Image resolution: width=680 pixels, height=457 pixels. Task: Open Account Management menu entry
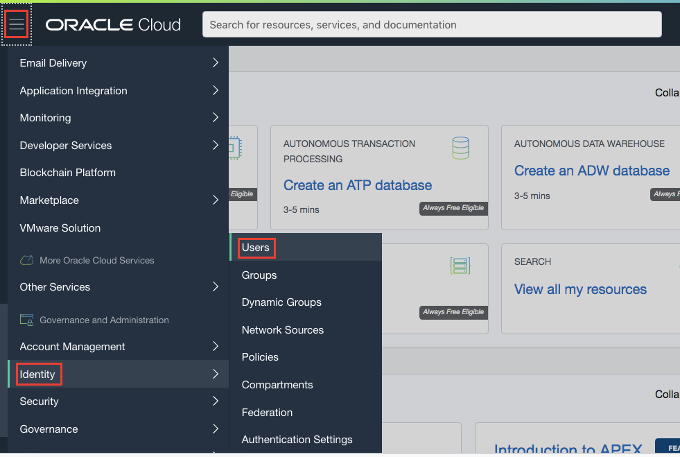click(x=72, y=346)
